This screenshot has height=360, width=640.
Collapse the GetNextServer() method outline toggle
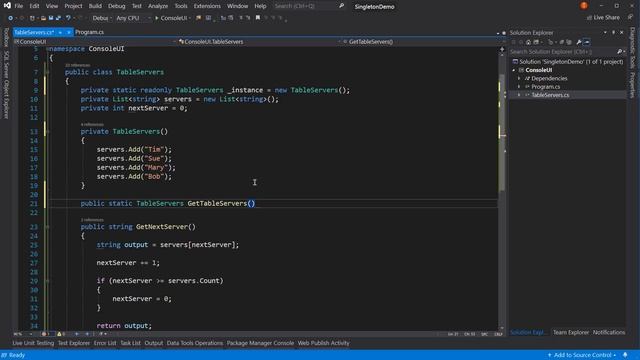47,227
